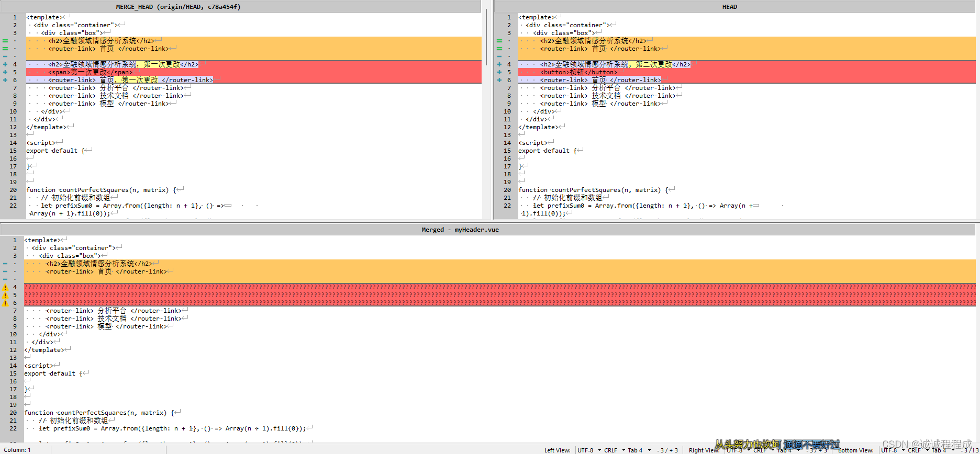The width and height of the screenshot is (980, 454).
Task: Click the conflict warning icon on Merged line 4
Action: click(5, 287)
